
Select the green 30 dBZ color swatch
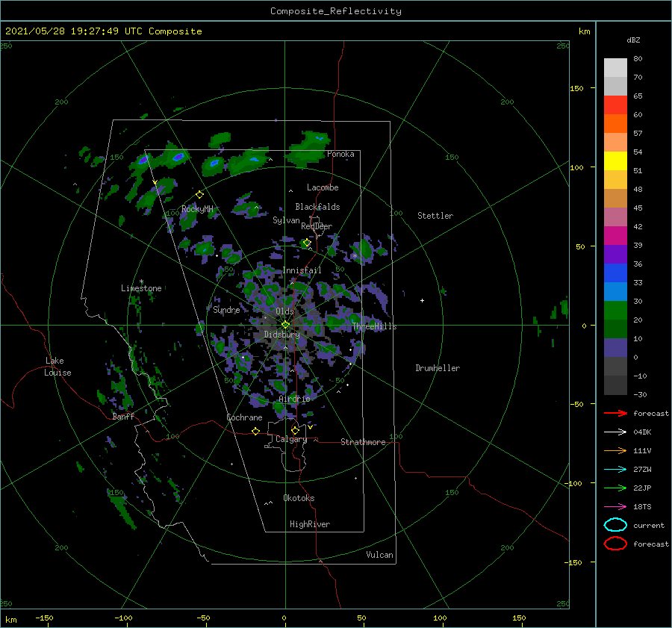[x=615, y=310]
